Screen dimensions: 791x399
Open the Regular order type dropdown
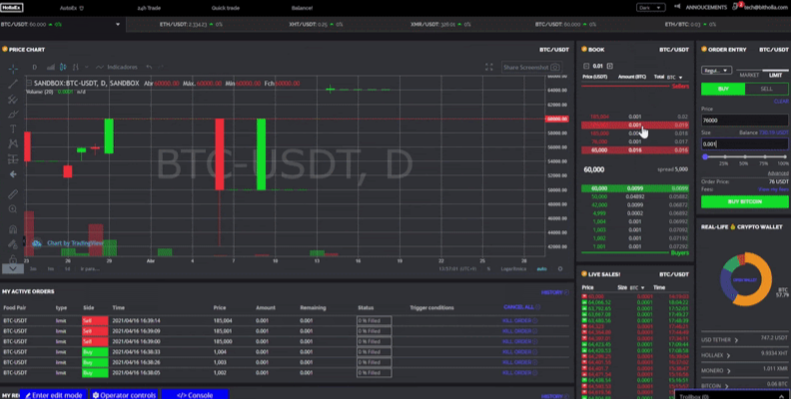716,71
